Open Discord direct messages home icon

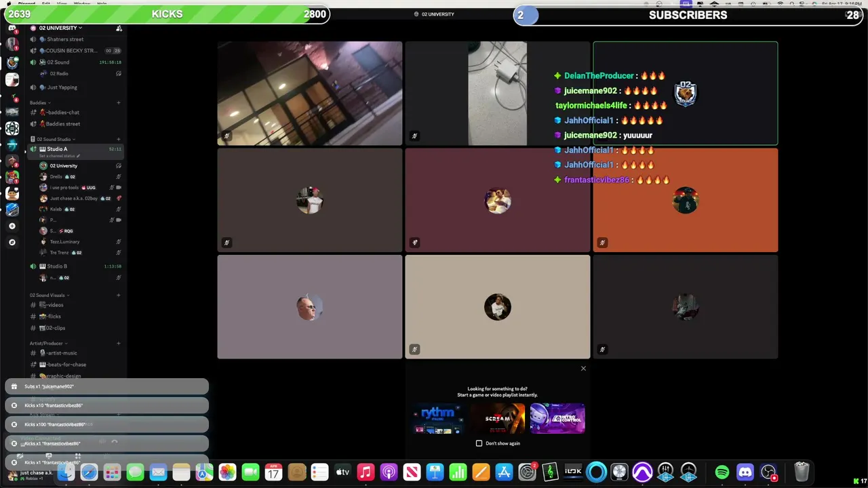coord(12,28)
